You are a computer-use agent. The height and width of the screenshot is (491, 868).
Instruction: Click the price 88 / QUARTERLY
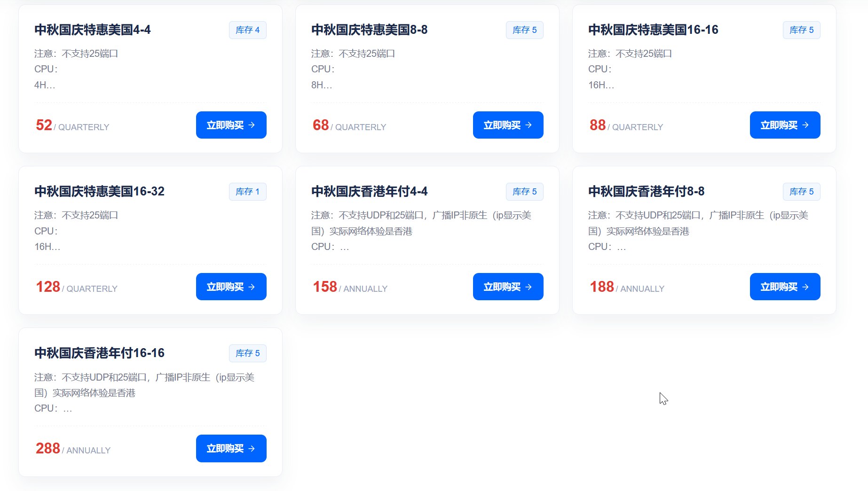click(x=626, y=125)
